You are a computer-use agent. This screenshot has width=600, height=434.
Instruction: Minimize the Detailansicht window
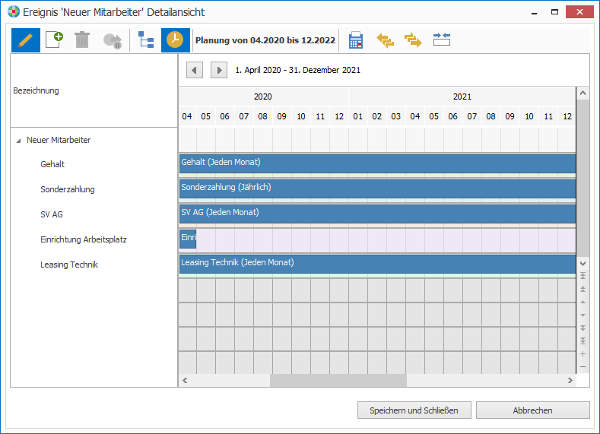coord(534,13)
